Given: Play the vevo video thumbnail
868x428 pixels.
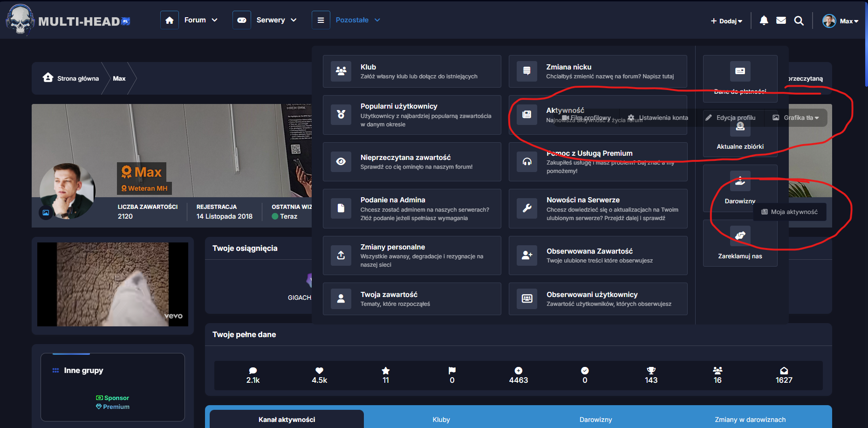Looking at the screenshot, I should pyautogui.click(x=113, y=284).
